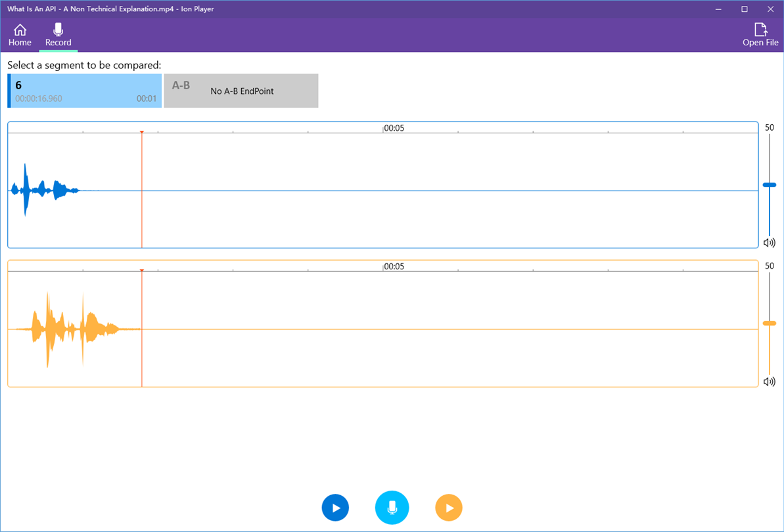Click the 00:05 mark on the orange track ruler

(x=394, y=266)
